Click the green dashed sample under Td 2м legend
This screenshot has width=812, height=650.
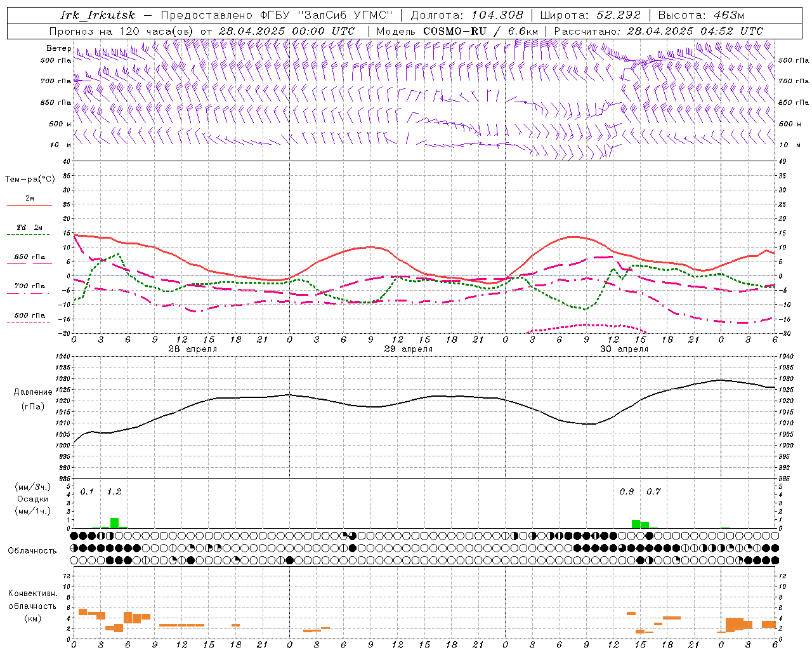click(x=29, y=235)
